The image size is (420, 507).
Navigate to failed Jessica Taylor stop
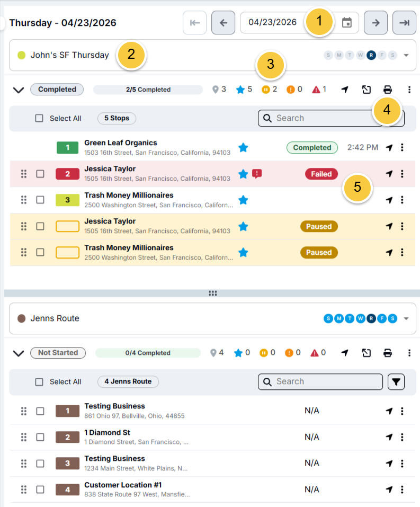point(389,174)
